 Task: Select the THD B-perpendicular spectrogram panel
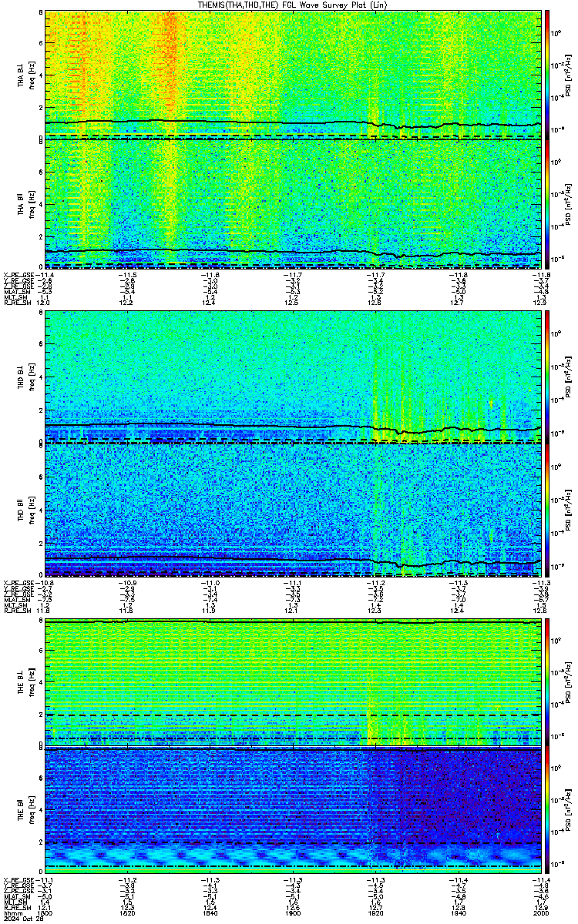tap(294, 377)
